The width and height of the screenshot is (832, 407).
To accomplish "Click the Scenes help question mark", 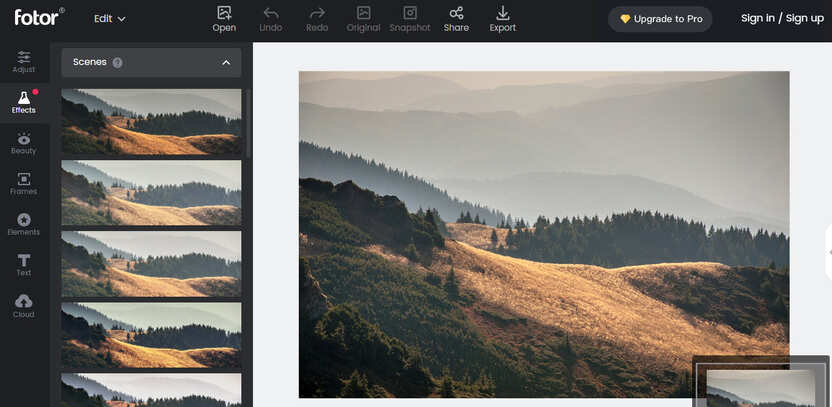I will [117, 63].
